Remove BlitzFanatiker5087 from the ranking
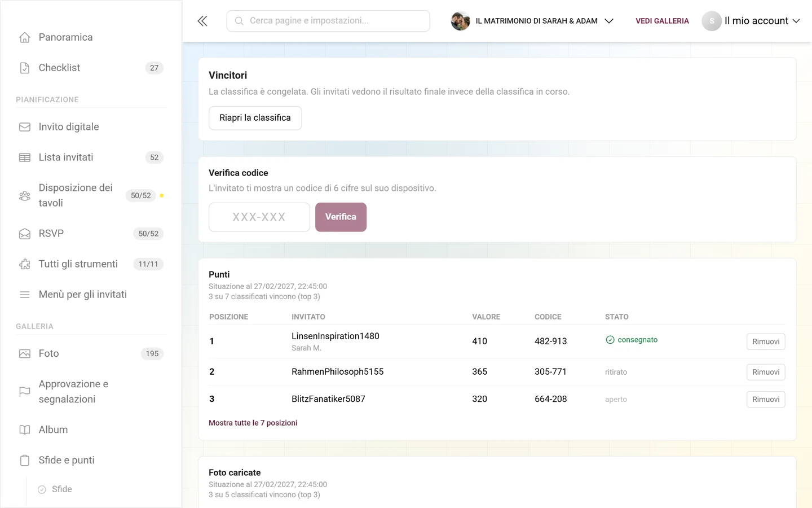The image size is (812, 508). pyautogui.click(x=766, y=399)
